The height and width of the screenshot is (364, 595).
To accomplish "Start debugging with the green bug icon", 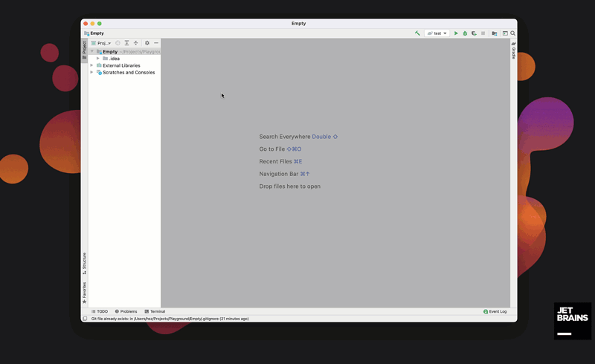I will (465, 33).
